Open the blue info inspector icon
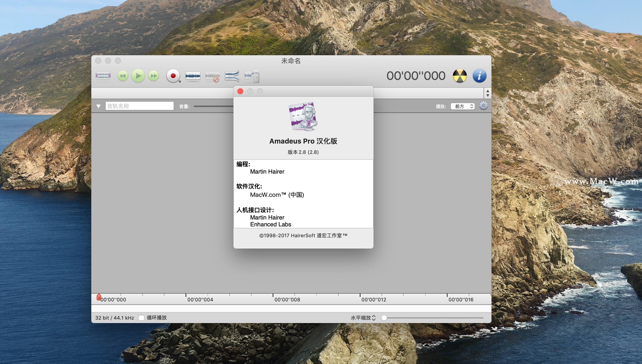The image size is (642, 364). click(479, 76)
